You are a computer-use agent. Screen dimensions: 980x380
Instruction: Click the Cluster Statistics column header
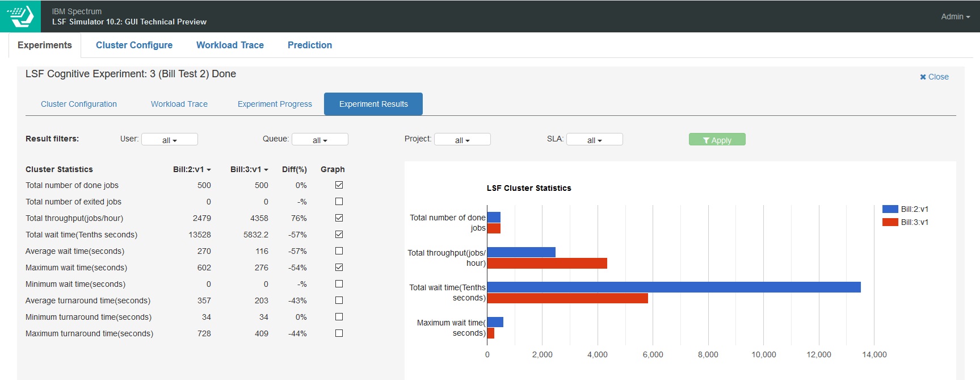pos(59,169)
